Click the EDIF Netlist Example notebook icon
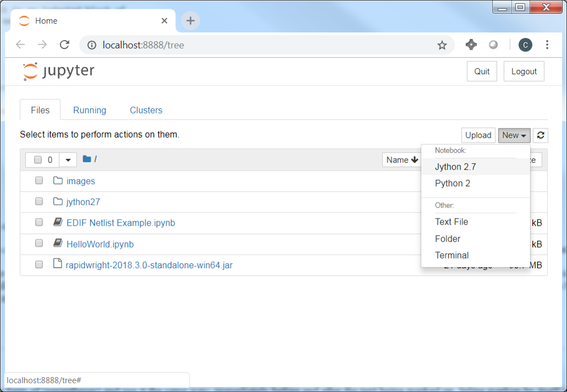Image resolution: width=567 pixels, height=392 pixels. (x=58, y=222)
